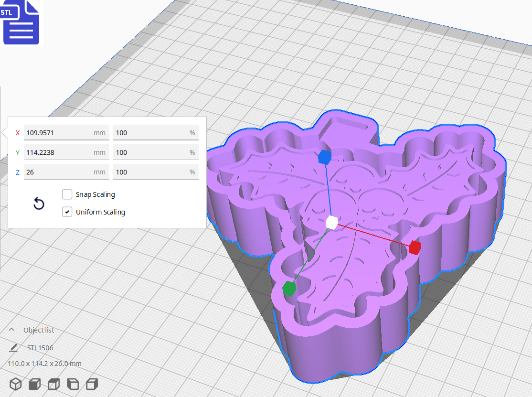
Task: Select the 3D perspective view cube icon
Action: pyautogui.click(x=16, y=384)
